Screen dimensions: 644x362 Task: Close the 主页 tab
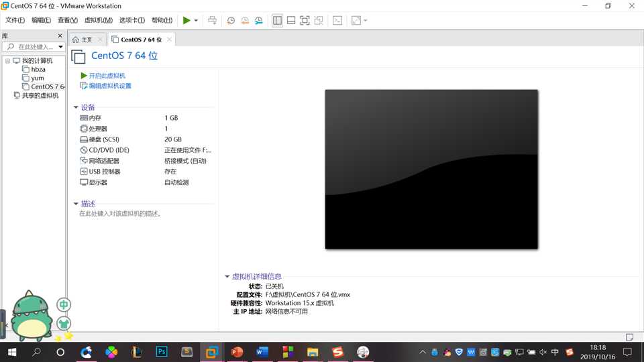(100, 40)
